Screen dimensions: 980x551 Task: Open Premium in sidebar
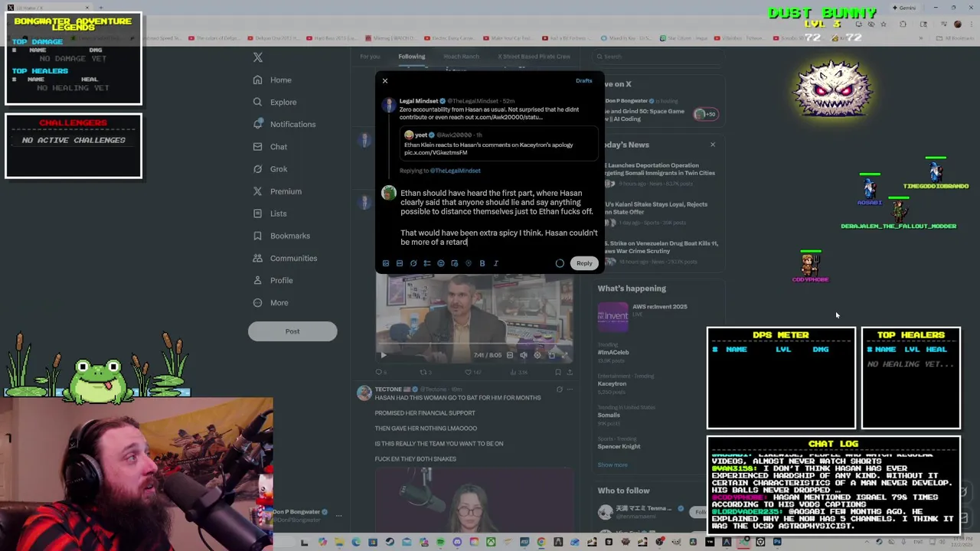277,191
